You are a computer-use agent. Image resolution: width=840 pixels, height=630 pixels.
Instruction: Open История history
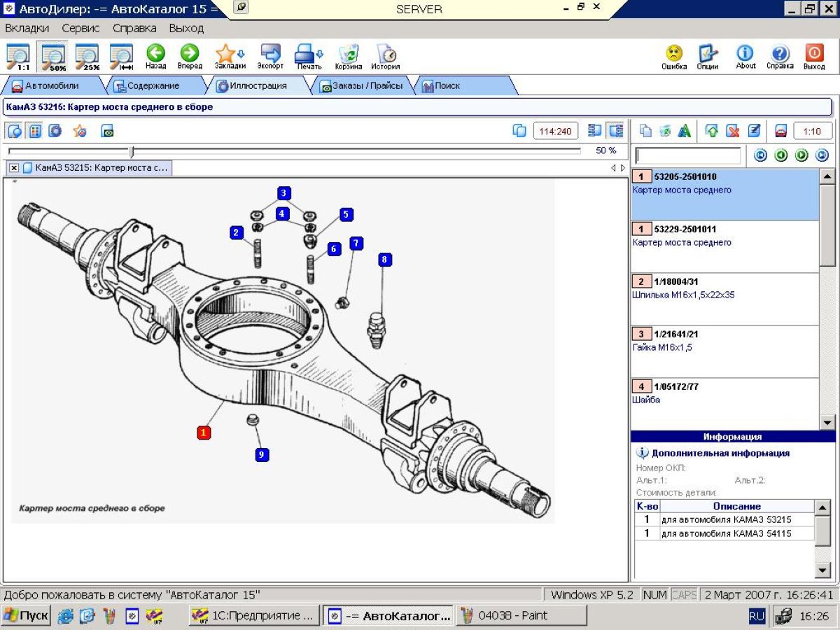pyautogui.click(x=386, y=57)
